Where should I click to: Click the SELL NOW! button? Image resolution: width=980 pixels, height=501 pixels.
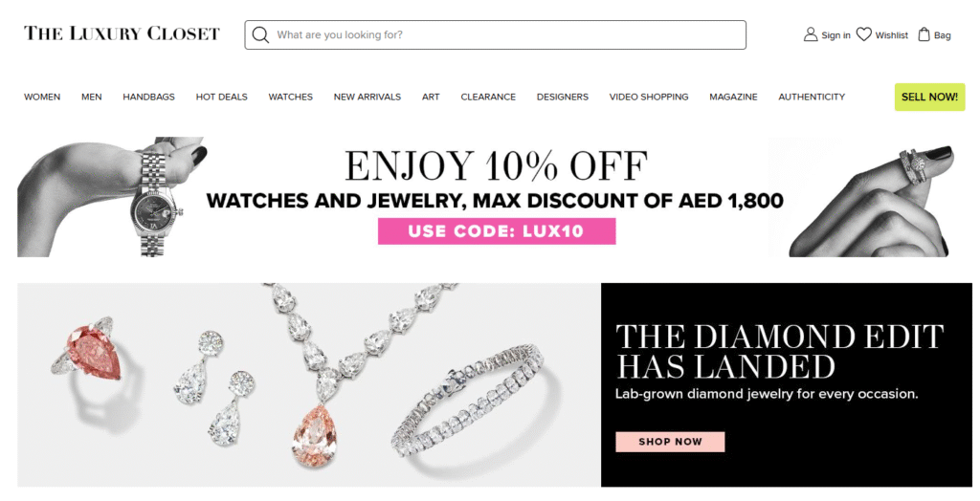click(x=929, y=97)
